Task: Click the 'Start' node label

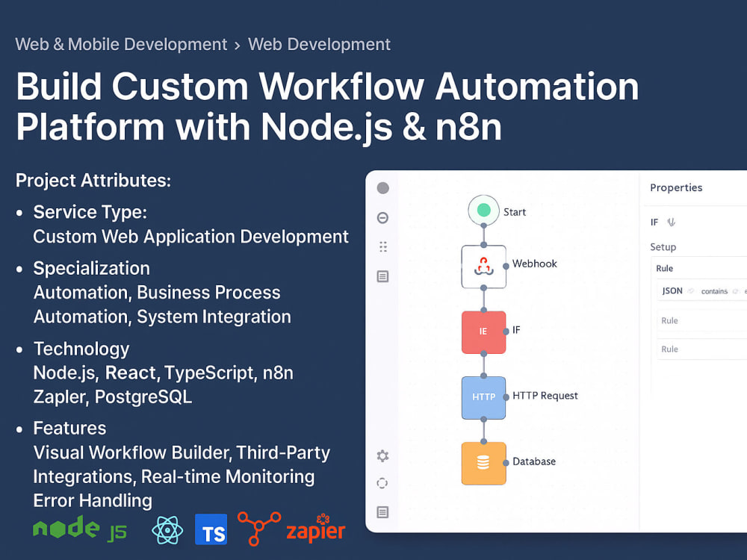Action: (x=515, y=212)
